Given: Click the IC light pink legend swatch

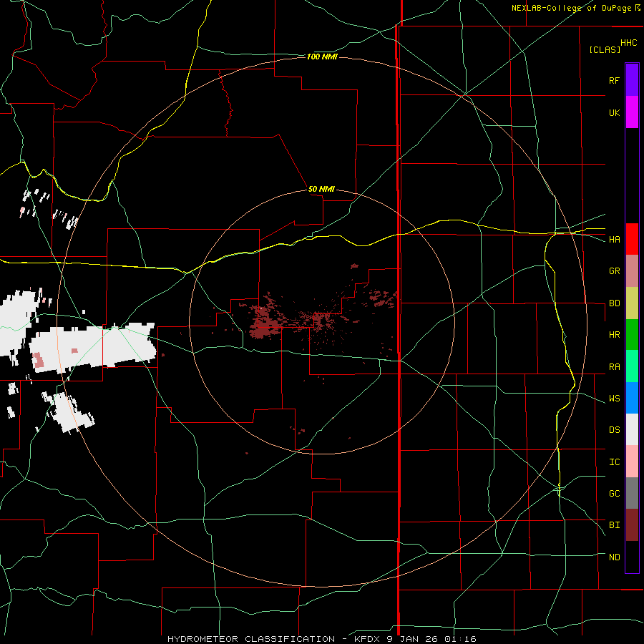Looking at the screenshot, I should [x=632, y=462].
